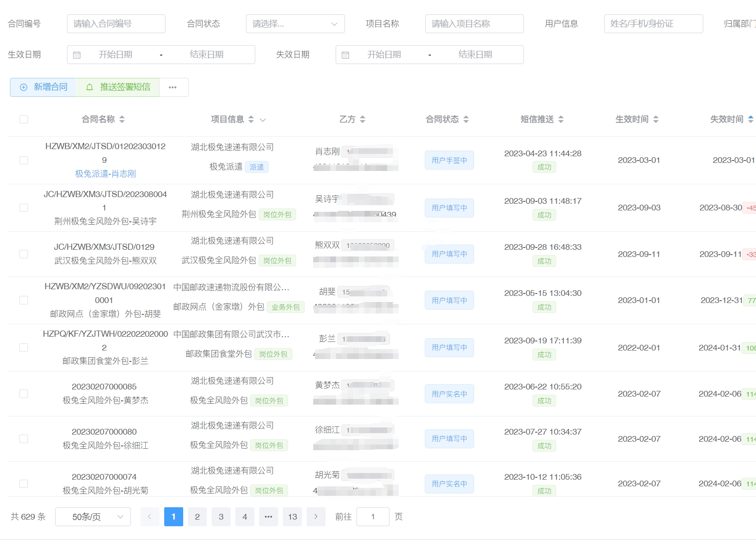Image resolution: width=756 pixels, height=540 pixels.
Task: Expand the 项目信息 column filter chevron
Action: point(263,120)
